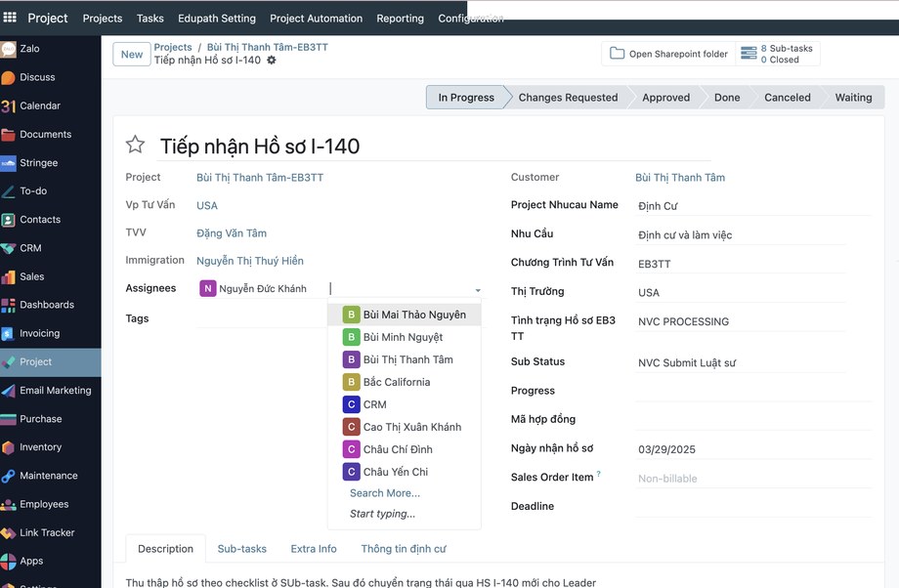Open Link Tracker app in sidebar

click(x=51, y=532)
